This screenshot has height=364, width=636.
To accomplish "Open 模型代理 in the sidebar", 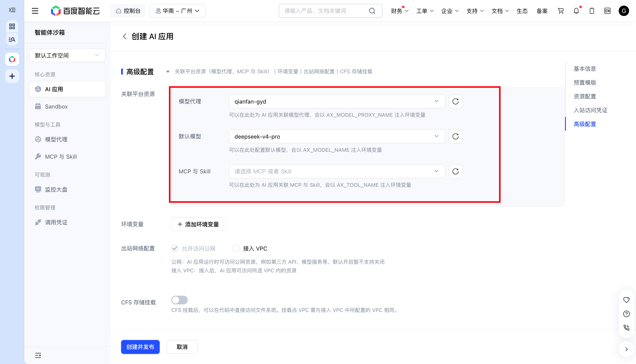I will point(67,139).
